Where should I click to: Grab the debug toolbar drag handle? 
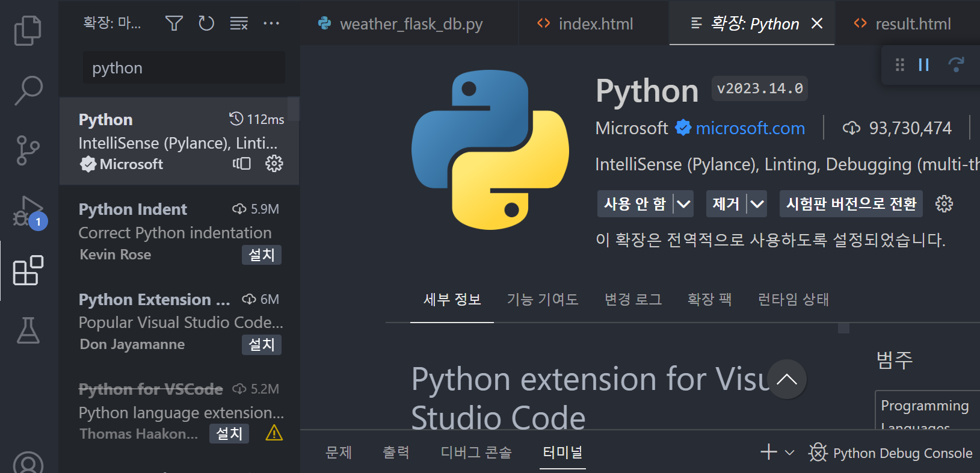[x=900, y=64]
